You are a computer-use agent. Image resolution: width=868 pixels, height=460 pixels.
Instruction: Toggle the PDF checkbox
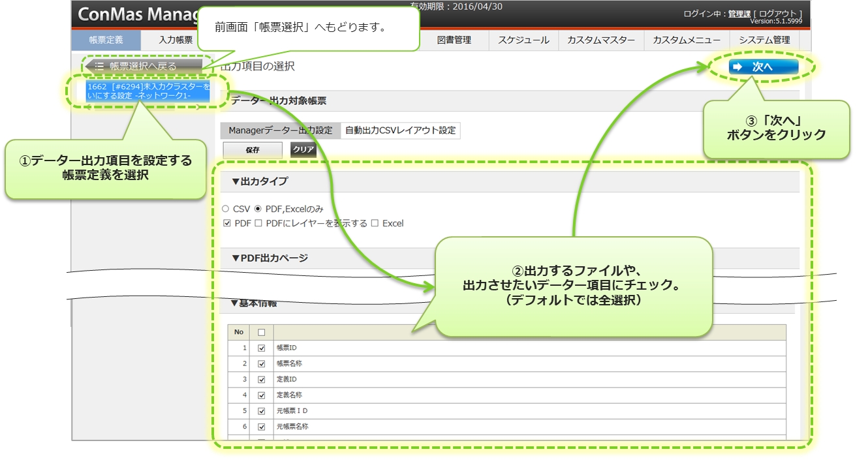[227, 223]
